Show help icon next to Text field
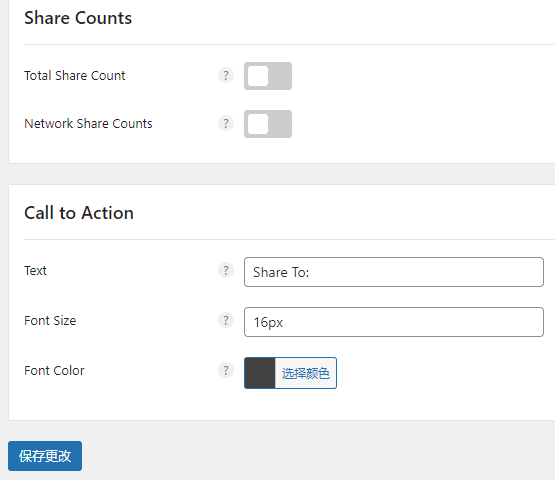Screen dimensions: 555x480 226,270
